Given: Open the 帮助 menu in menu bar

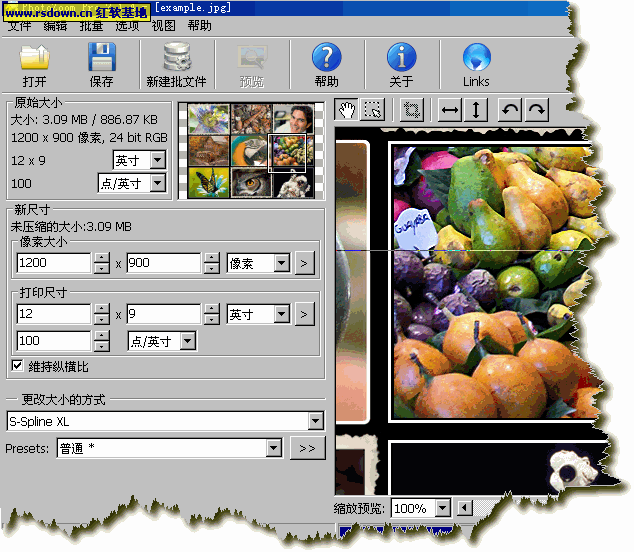Looking at the screenshot, I should tap(199, 26).
